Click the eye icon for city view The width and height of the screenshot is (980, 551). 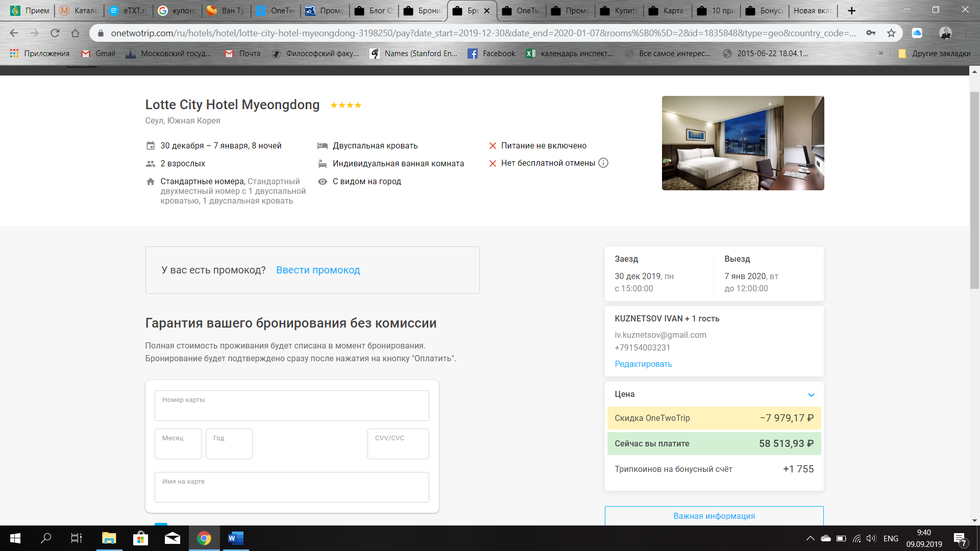tap(323, 182)
